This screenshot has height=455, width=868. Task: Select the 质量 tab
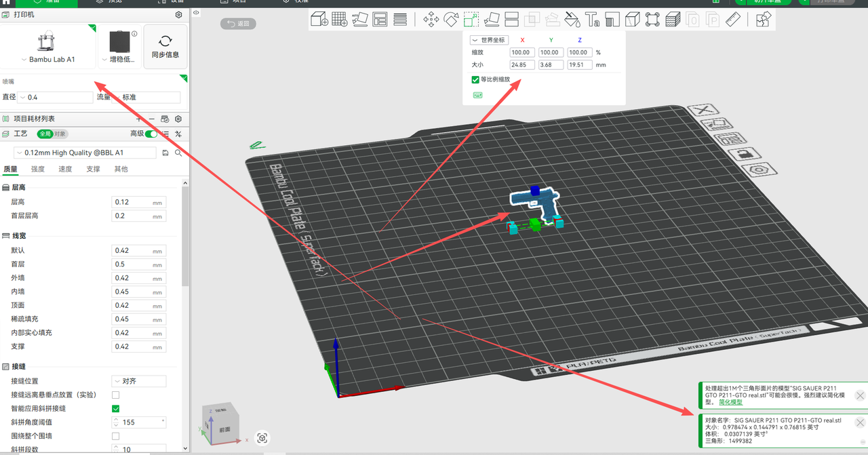coord(11,169)
